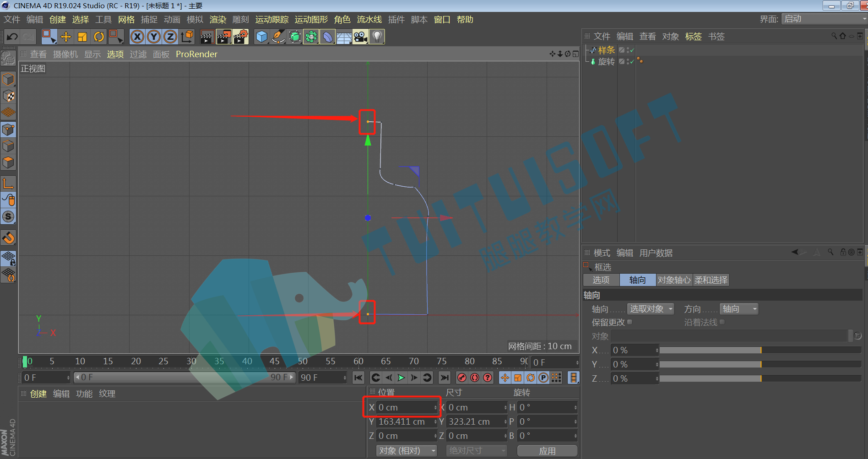Viewport: 868px width, 459px height.
Task: Add a Camera object from toolbar
Action: pyautogui.click(x=360, y=37)
